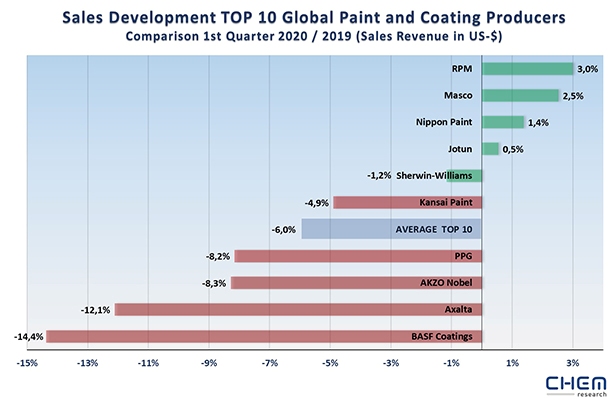
Task: Select the Masco bar
Action: (520, 96)
